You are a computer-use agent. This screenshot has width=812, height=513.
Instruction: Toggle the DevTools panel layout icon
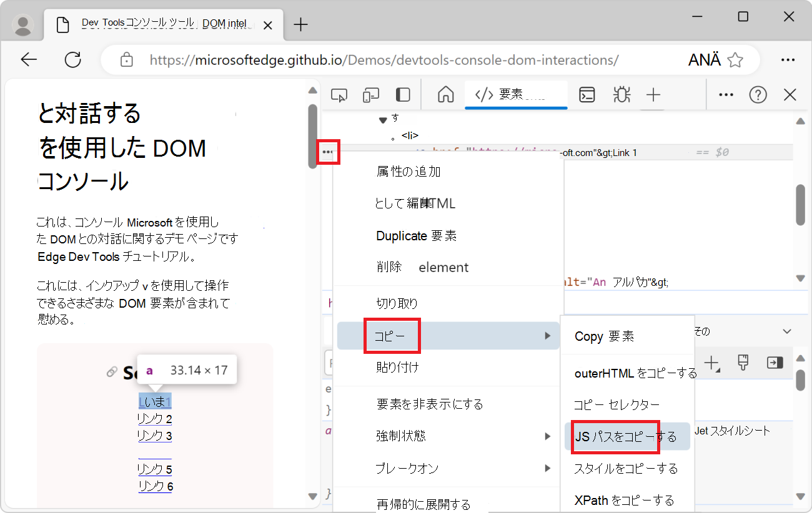coord(402,94)
